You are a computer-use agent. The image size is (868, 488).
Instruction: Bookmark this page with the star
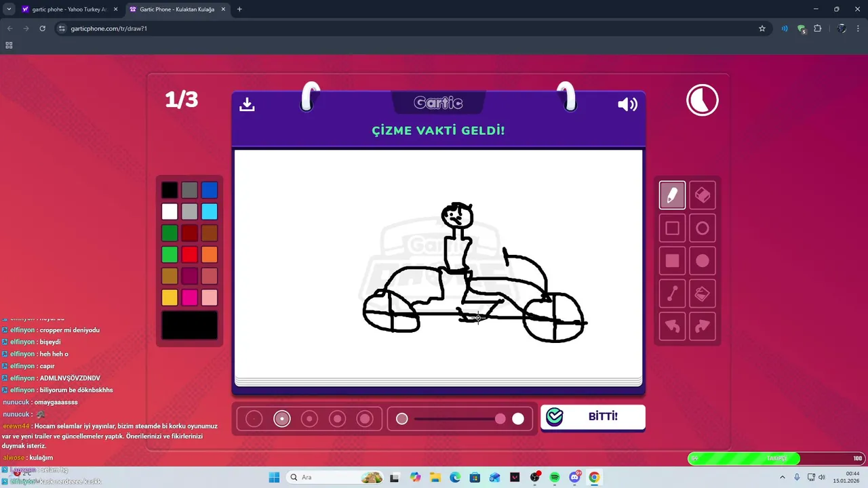point(762,28)
